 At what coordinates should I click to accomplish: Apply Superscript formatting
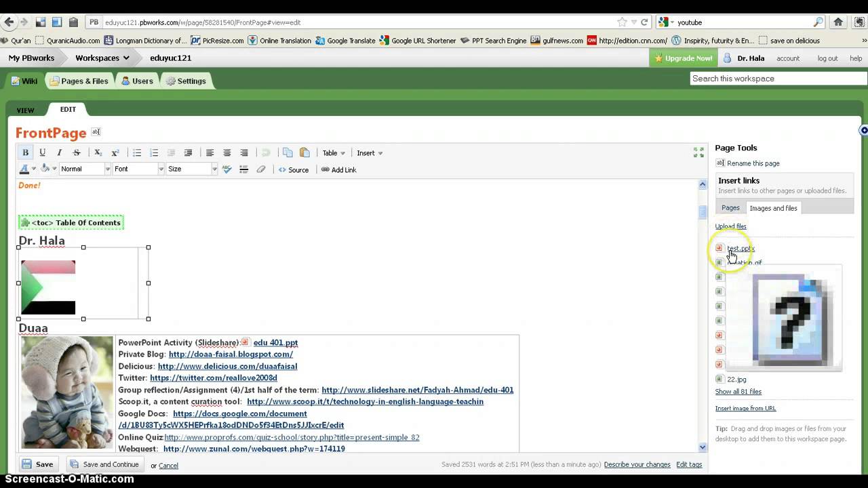click(115, 152)
